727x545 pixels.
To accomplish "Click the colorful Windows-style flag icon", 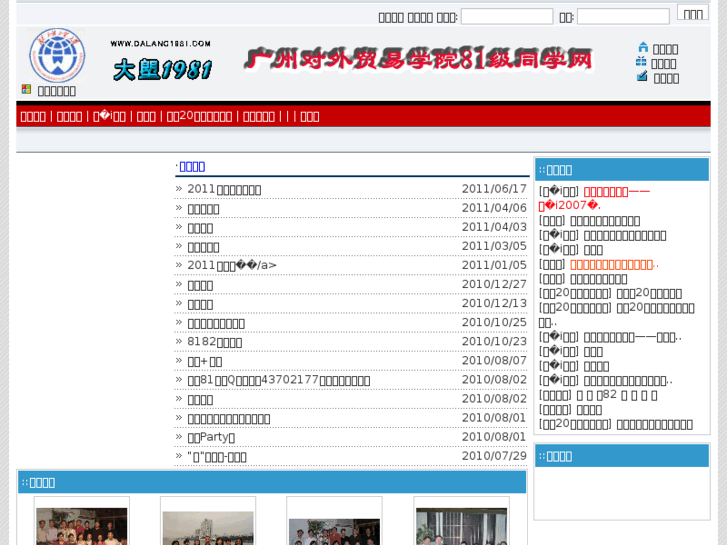I will [26, 89].
